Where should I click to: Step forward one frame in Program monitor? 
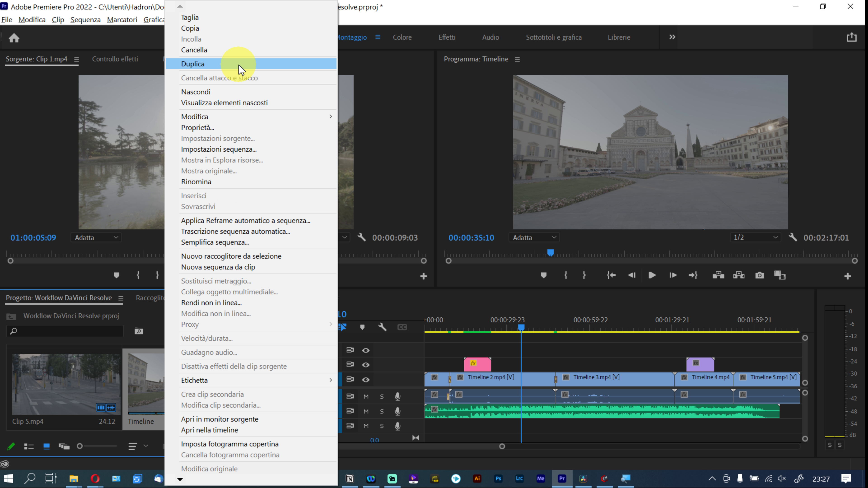(x=673, y=275)
